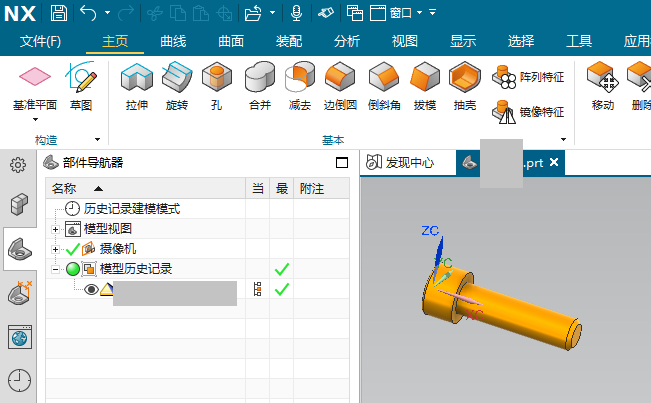The width and height of the screenshot is (651, 403).
Task: Click the Pattern Feature (阵列特征) icon
Action: tap(504, 76)
